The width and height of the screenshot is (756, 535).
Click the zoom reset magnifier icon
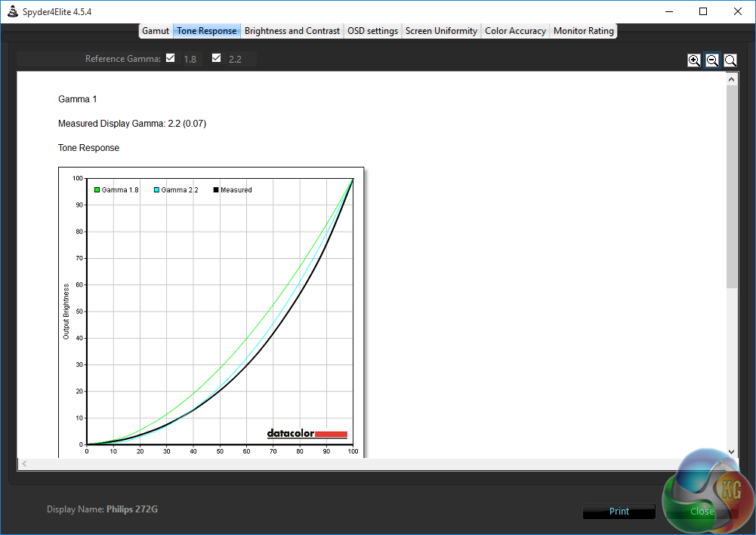[730, 60]
